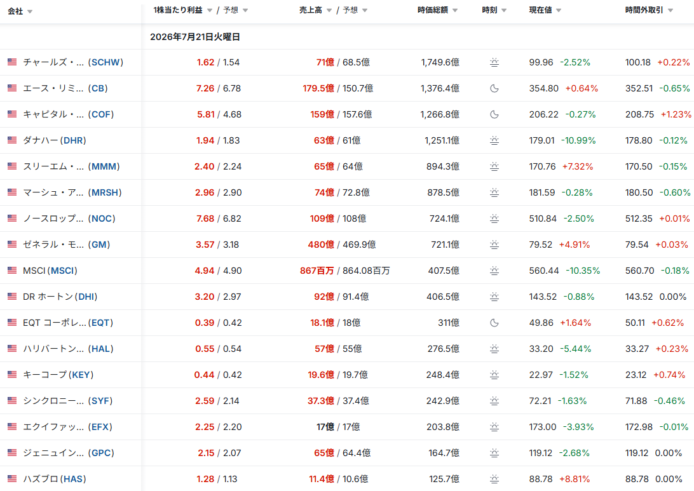Click the US flag icon for DHI
The image size is (694, 491).
tap(12, 297)
